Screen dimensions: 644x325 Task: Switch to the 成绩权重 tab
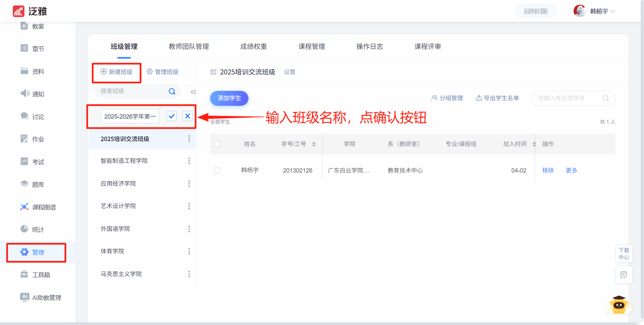[254, 47]
